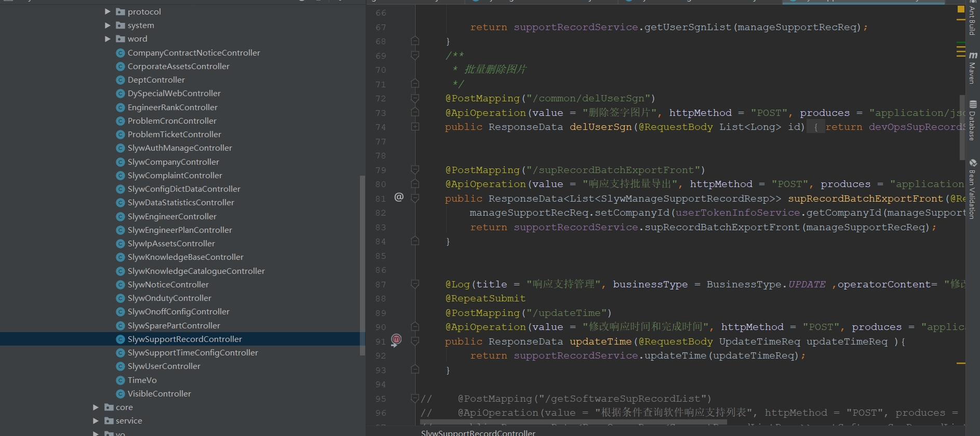
Task: Expand the protocol folder arrow
Action: pos(108,11)
